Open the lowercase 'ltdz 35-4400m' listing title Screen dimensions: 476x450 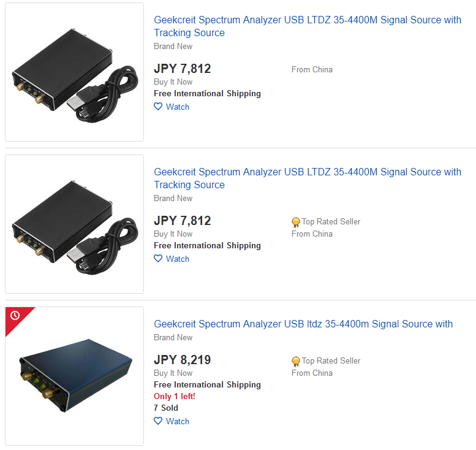[303, 324]
